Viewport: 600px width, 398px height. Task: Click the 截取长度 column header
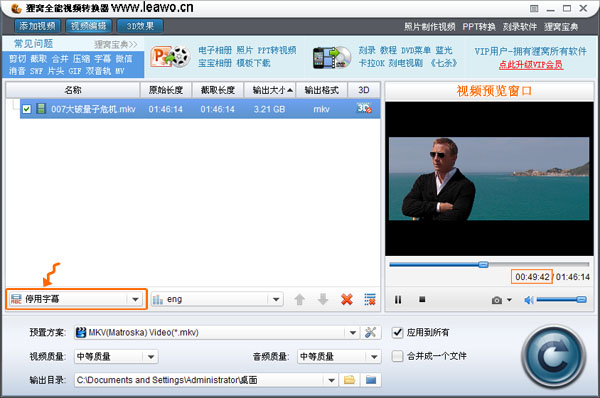(218, 90)
